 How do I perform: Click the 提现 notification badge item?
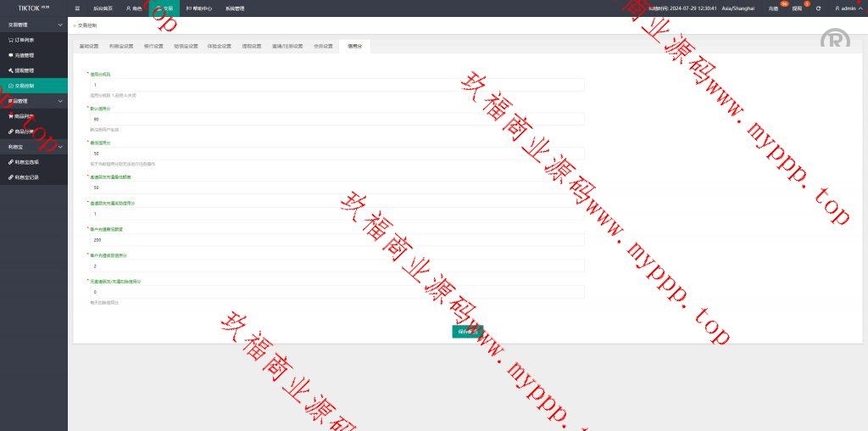797,8
